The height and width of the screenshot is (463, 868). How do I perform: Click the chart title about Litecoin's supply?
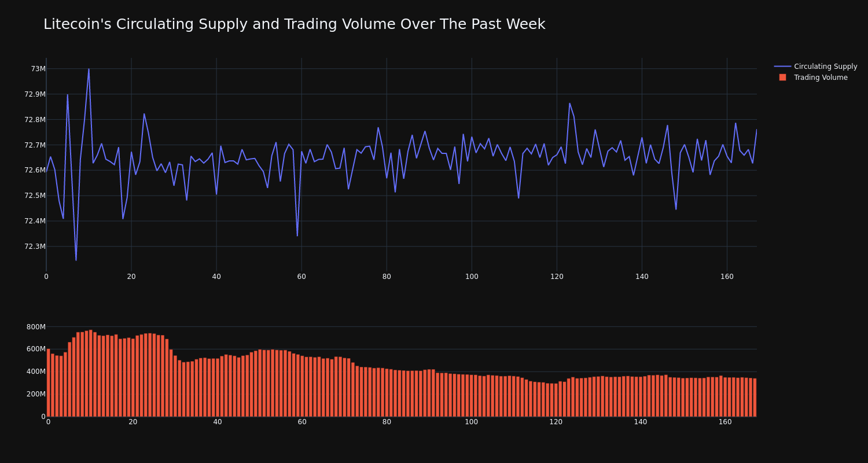[x=294, y=24]
